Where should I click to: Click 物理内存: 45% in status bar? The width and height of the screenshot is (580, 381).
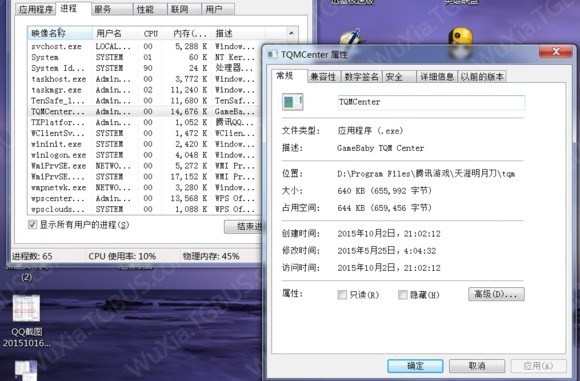tap(211, 256)
